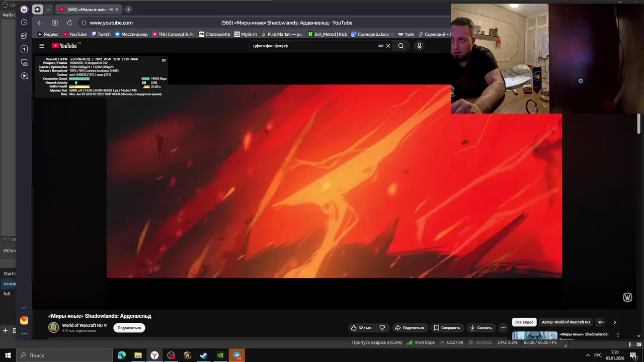Open the Сценарий.docx bookmark
The width and height of the screenshot is (644, 362).
click(371, 34)
